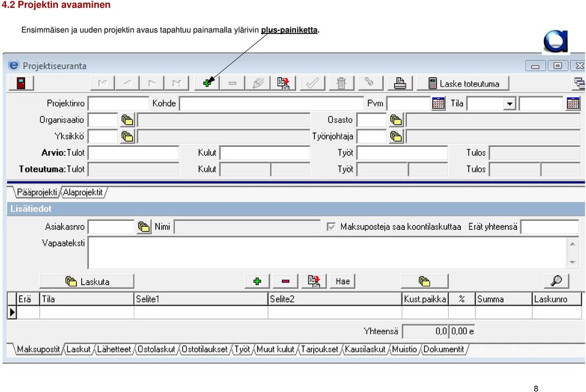586x392 pixels.
Task: Go to the next record
Action: (x=152, y=84)
